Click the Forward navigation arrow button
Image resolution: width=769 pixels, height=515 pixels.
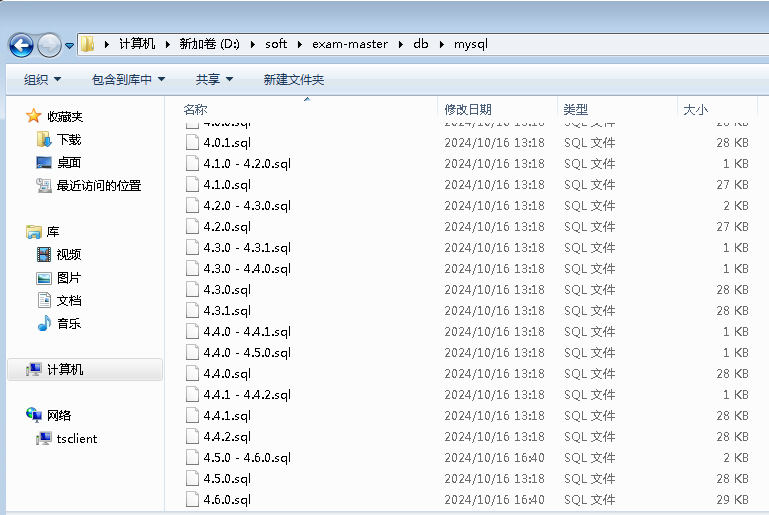(49, 44)
